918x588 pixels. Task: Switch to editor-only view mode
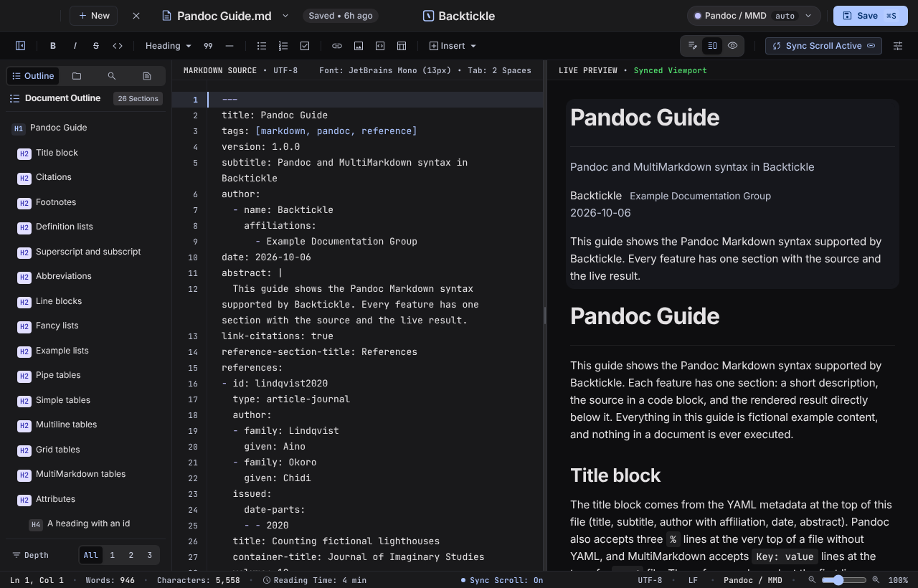click(692, 46)
